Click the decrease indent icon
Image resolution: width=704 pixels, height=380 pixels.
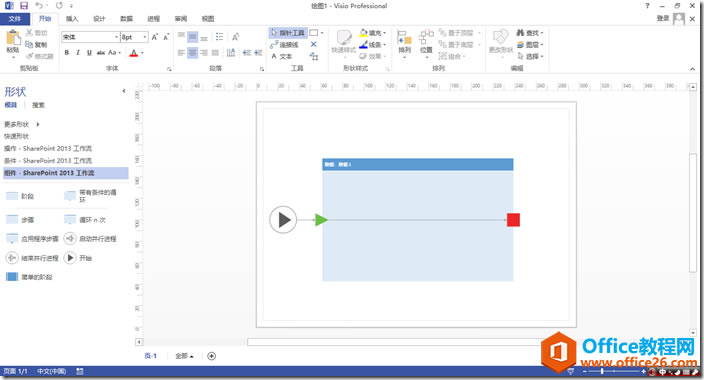click(246, 53)
